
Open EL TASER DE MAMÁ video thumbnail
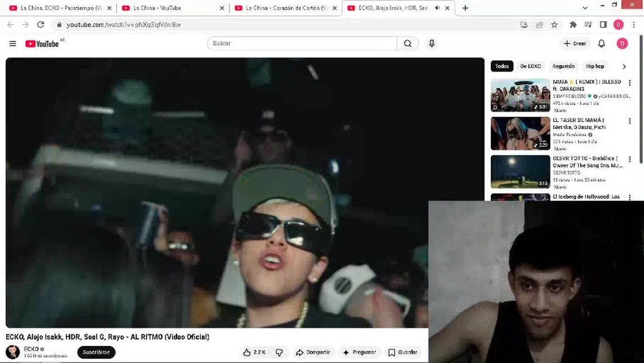coord(520,133)
